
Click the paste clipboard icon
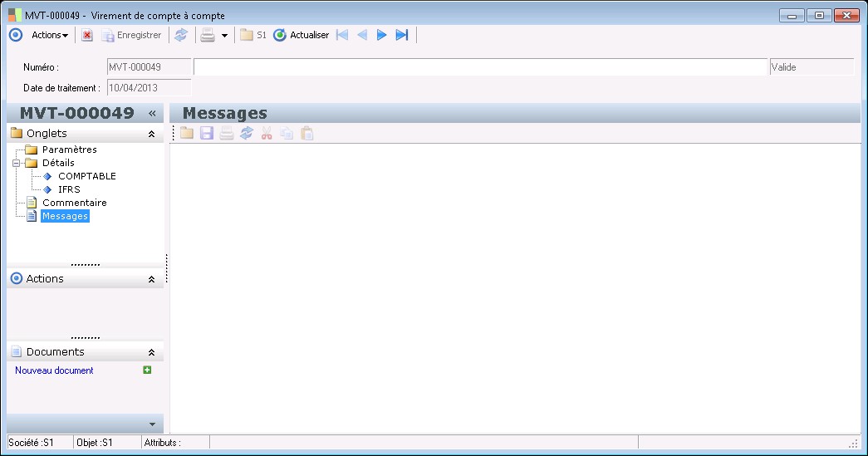click(x=306, y=133)
